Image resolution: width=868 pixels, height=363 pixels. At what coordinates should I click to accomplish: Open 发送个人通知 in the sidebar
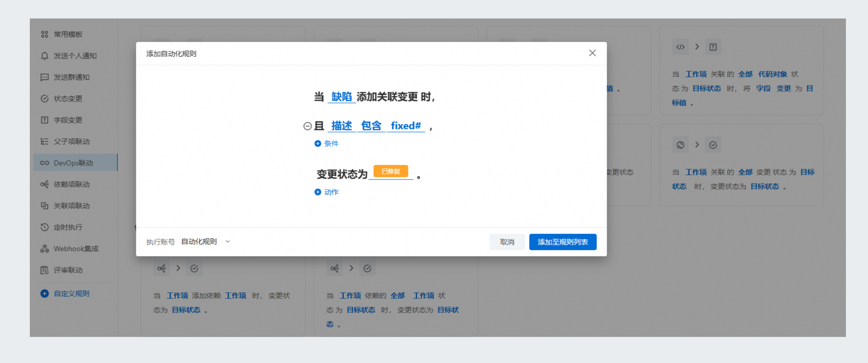(75, 56)
